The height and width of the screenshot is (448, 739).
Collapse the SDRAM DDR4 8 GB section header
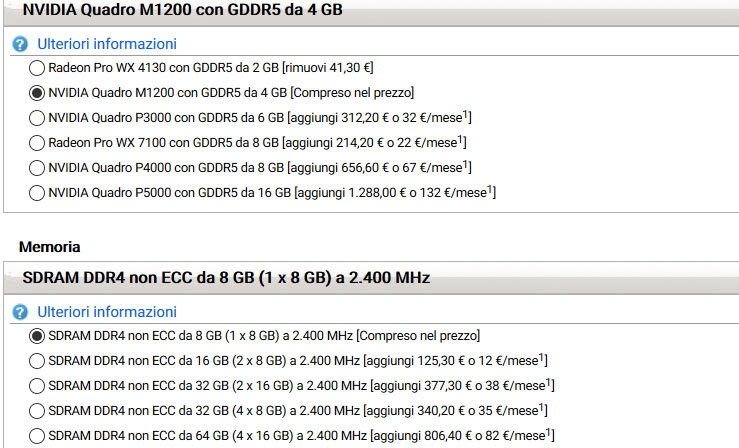pyautogui.click(x=226, y=277)
